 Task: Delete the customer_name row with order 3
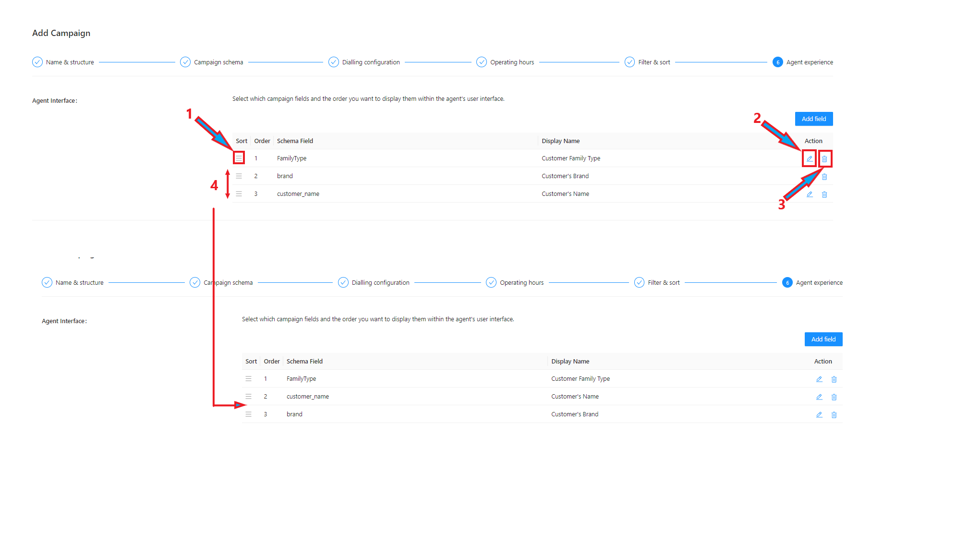tap(824, 194)
